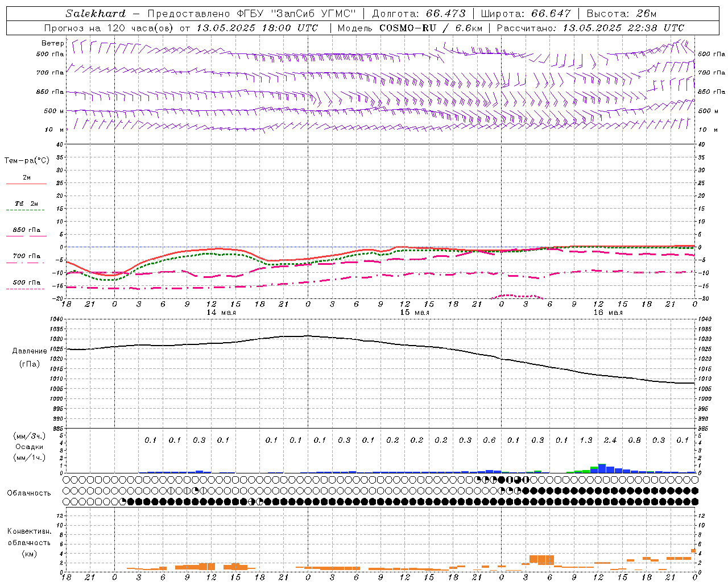
Task: Select the Высота: 26м header field
Action: pyautogui.click(x=621, y=14)
